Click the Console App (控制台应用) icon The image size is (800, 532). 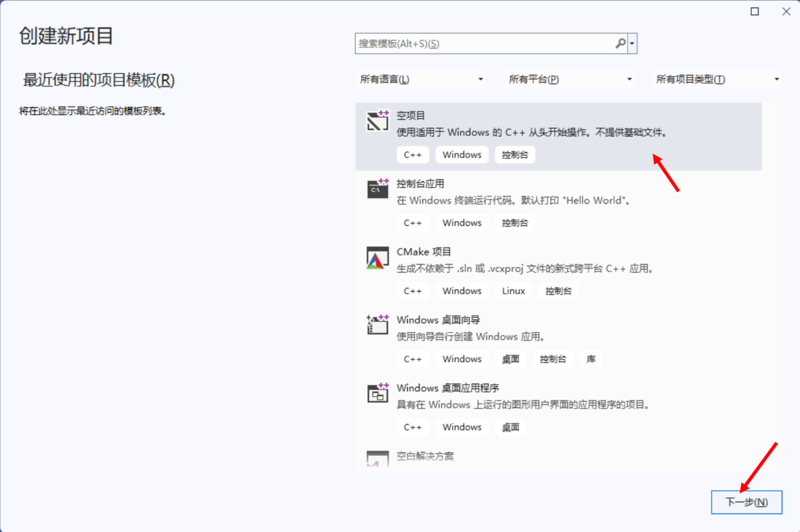(377, 189)
